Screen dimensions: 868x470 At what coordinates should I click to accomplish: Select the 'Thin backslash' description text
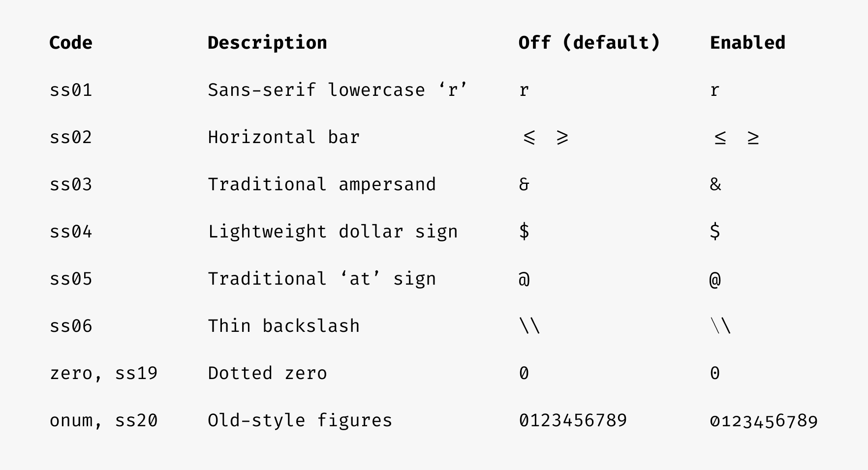[284, 326]
